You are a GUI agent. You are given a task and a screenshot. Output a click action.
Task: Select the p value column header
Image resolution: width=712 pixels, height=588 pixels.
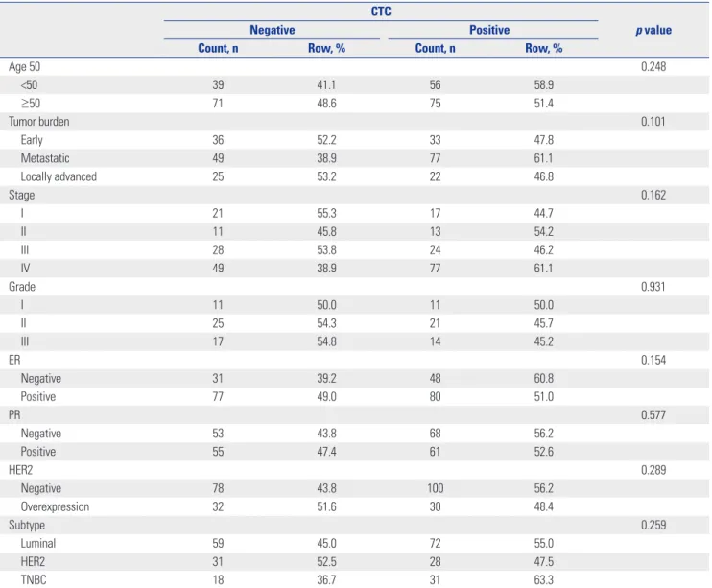tap(653, 30)
